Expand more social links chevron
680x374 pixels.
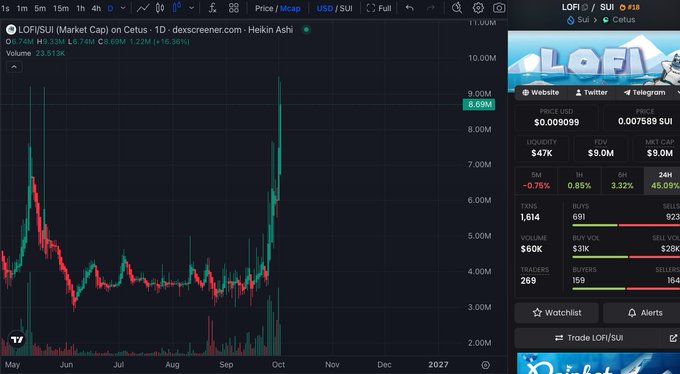[677, 92]
